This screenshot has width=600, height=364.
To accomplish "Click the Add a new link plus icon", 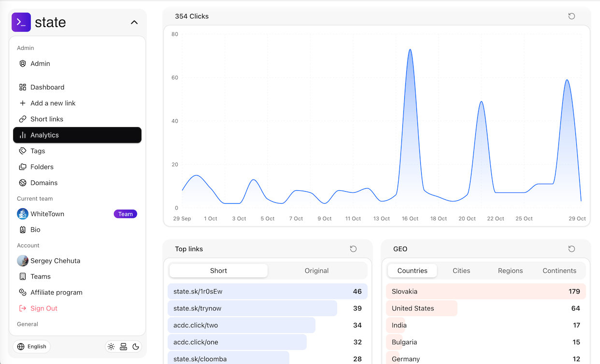I will [x=22, y=103].
